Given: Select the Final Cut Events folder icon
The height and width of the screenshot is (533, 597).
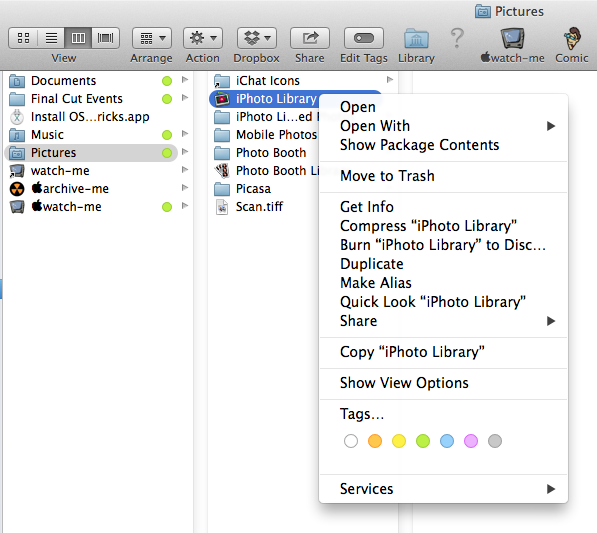Looking at the screenshot, I should [17, 99].
